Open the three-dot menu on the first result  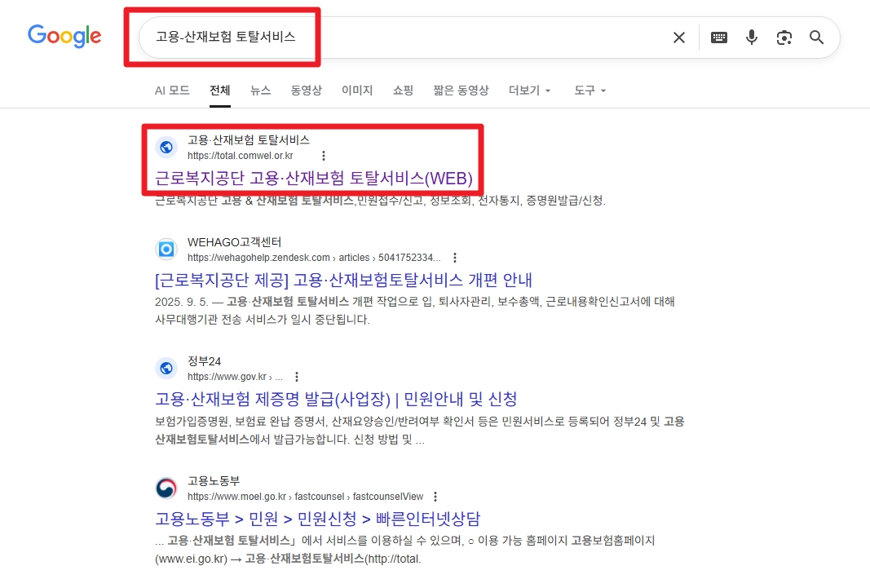(x=323, y=155)
